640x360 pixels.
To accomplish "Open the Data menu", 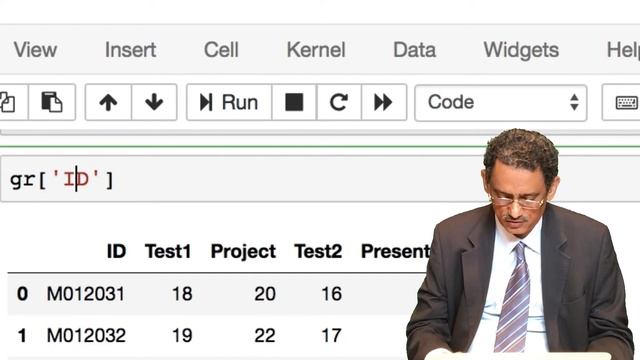I will click(x=414, y=50).
